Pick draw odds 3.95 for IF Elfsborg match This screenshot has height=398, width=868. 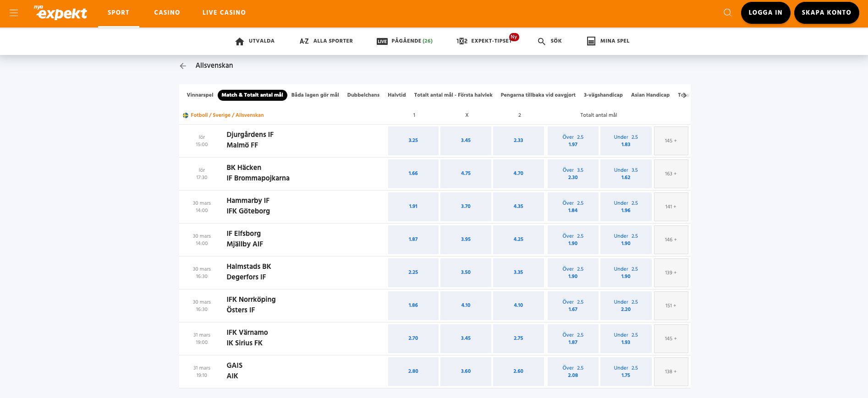click(466, 240)
